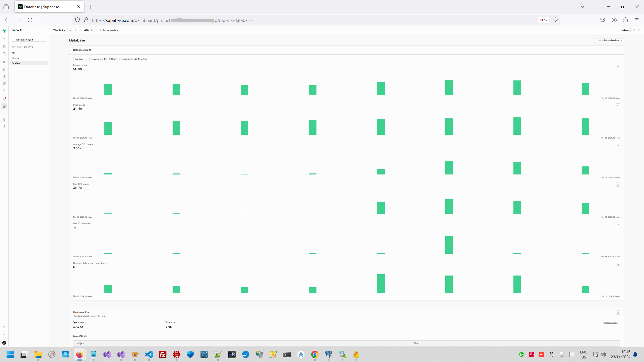The width and height of the screenshot is (644, 362).
Task: Open the Authentication lock icon in sidebar
Action: coord(4,70)
